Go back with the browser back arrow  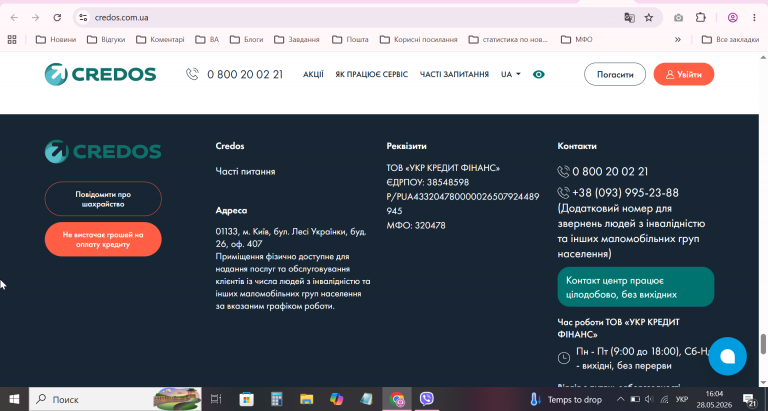pos(14,18)
